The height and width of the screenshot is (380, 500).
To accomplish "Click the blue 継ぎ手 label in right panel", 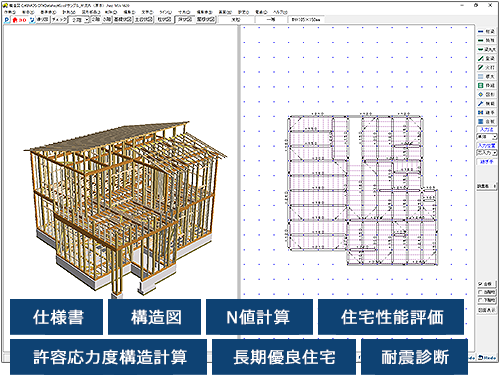I will pos(487,162).
